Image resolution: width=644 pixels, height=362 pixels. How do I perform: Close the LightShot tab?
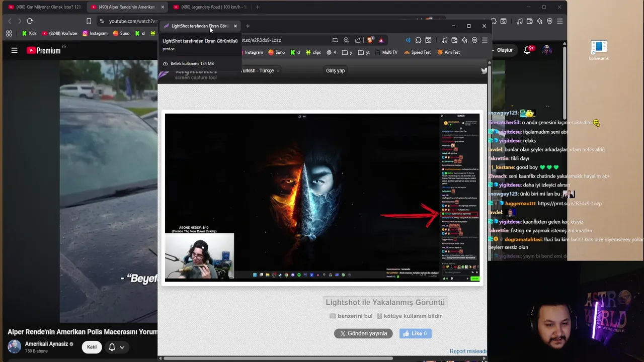tap(235, 26)
